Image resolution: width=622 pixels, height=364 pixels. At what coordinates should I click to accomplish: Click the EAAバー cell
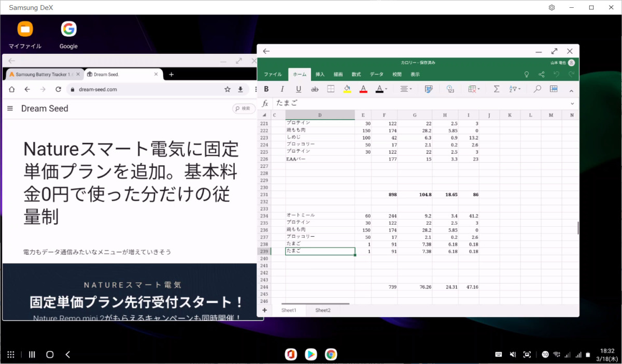pyautogui.click(x=320, y=159)
